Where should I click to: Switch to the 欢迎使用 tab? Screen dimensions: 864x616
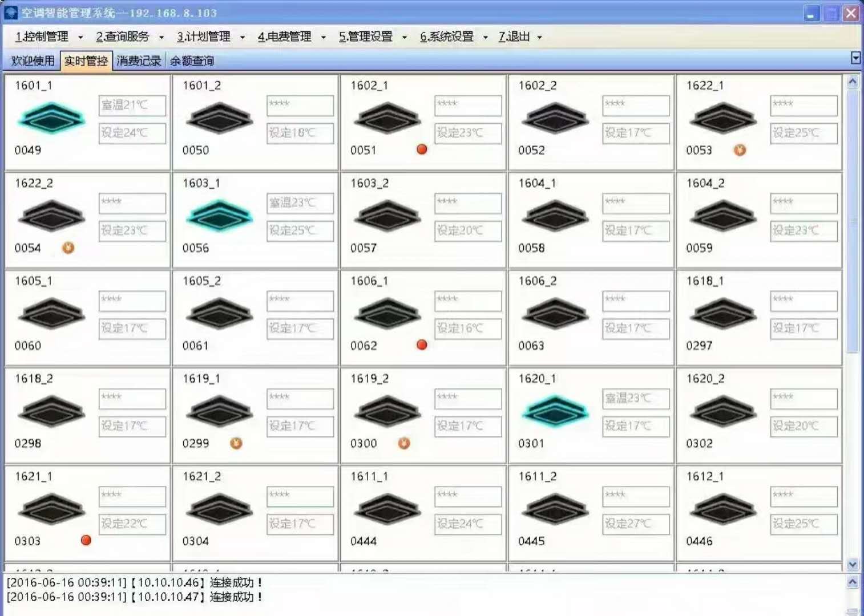33,61
